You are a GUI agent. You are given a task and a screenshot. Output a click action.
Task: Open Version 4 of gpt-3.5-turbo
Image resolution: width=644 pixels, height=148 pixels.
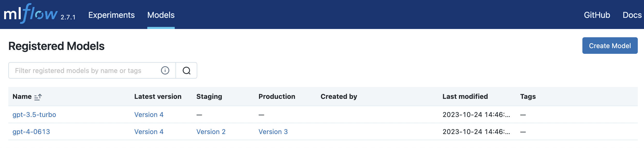tap(149, 115)
